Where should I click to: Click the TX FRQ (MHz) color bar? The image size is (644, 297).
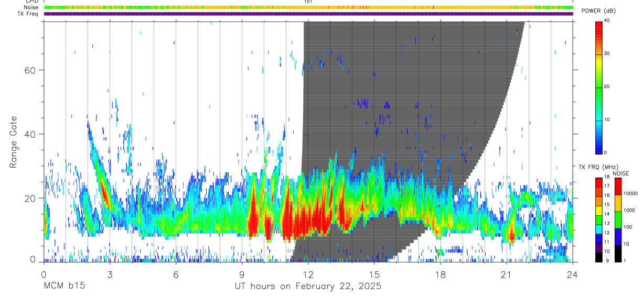tap(598, 219)
